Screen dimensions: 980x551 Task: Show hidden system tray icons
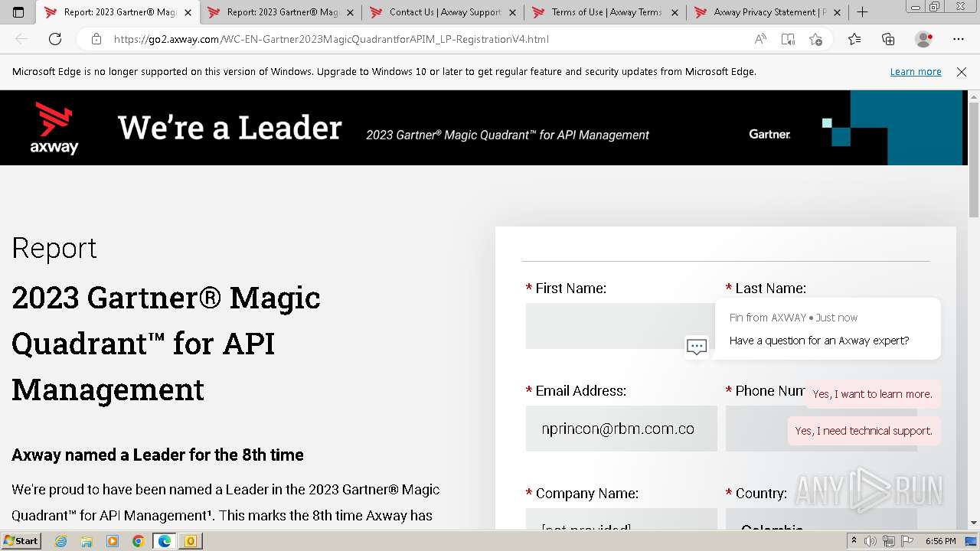coord(854,541)
